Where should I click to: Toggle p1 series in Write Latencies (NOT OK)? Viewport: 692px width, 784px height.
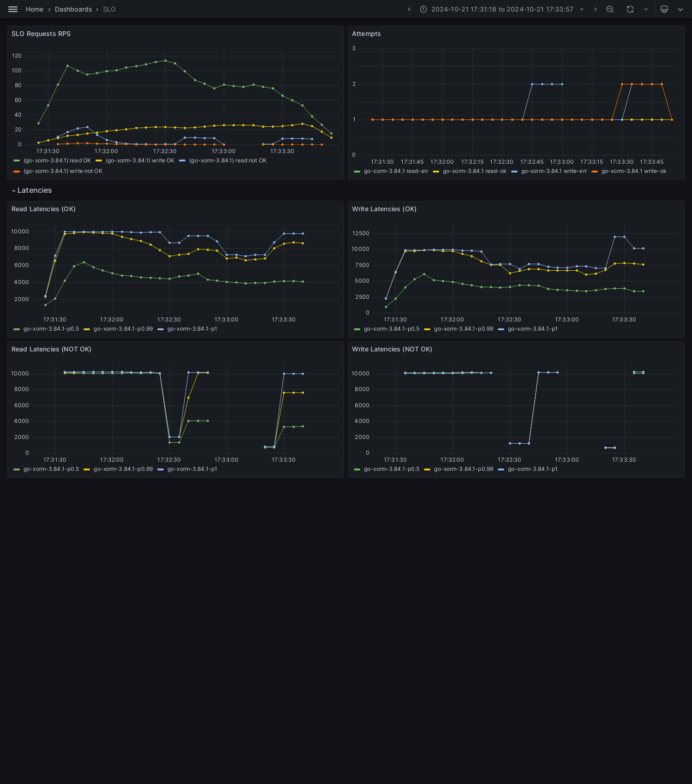point(532,469)
